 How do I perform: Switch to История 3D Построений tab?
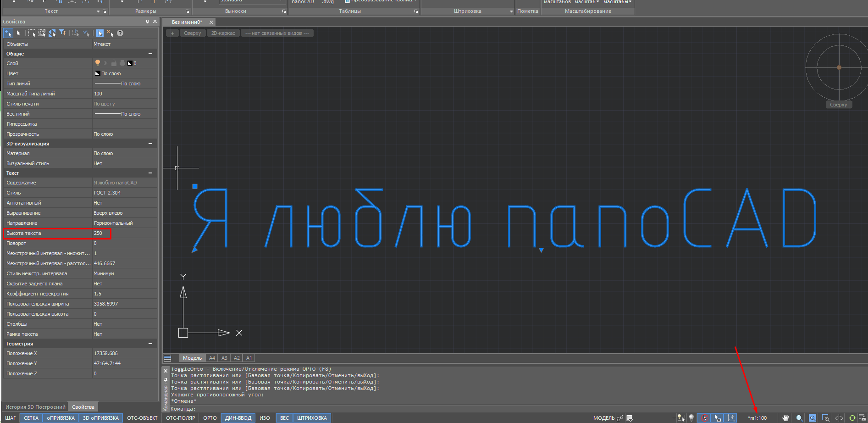pyautogui.click(x=35, y=407)
